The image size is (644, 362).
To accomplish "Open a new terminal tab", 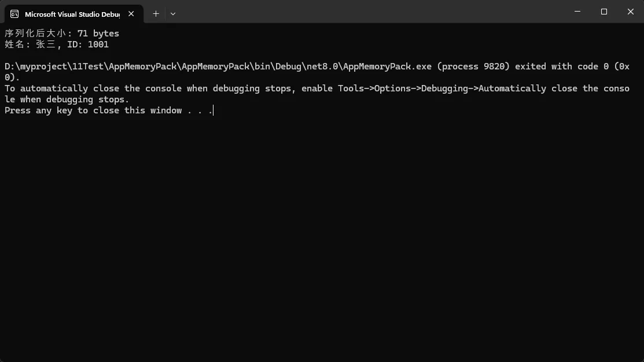I will click(156, 13).
